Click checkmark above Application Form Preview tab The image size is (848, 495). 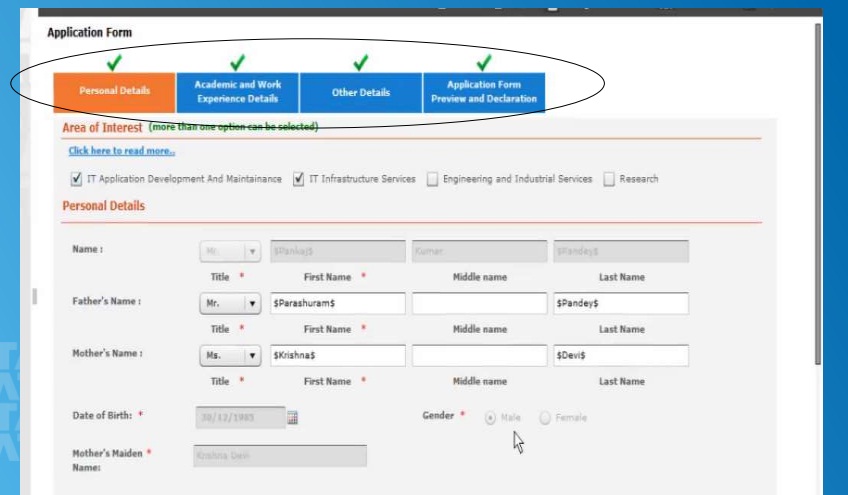484,63
